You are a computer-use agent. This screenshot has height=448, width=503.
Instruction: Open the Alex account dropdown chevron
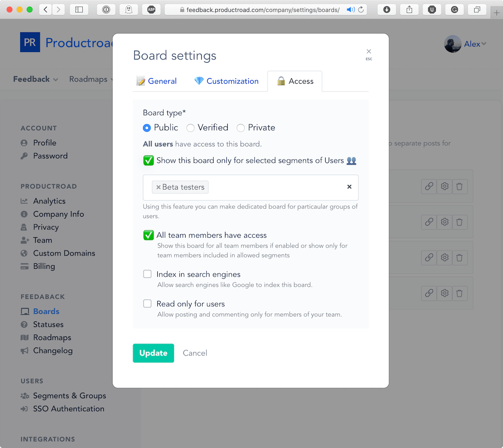click(484, 43)
